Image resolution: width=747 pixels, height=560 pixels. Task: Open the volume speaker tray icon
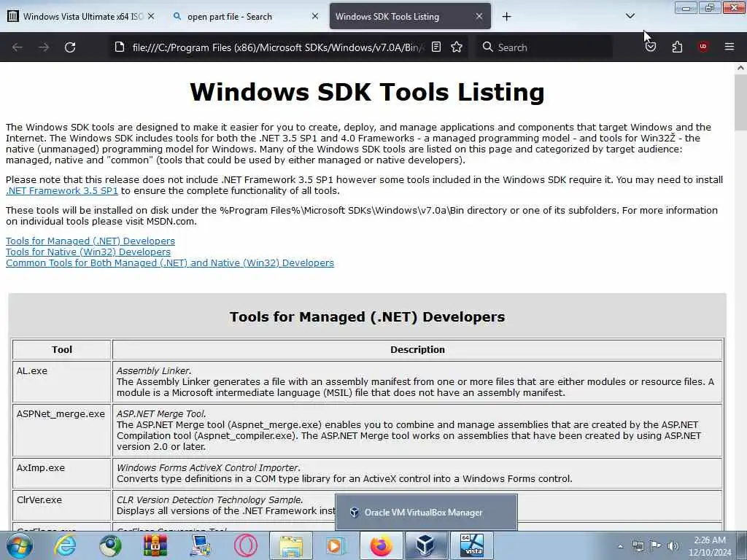point(673,546)
